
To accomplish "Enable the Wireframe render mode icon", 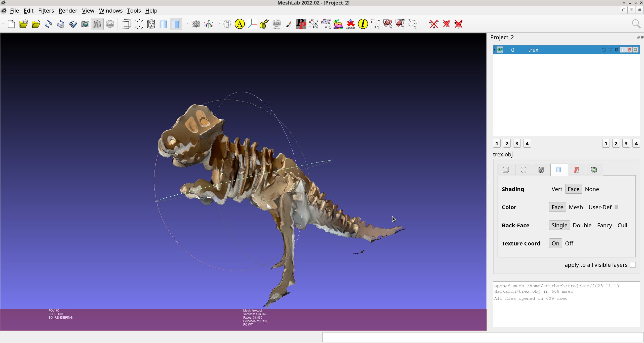I will point(151,24).
